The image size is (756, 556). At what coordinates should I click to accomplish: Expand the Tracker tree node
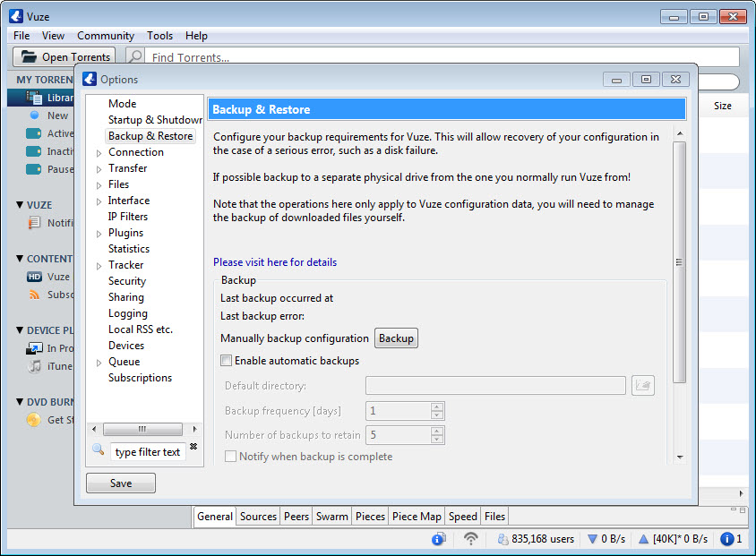(99, 266)
